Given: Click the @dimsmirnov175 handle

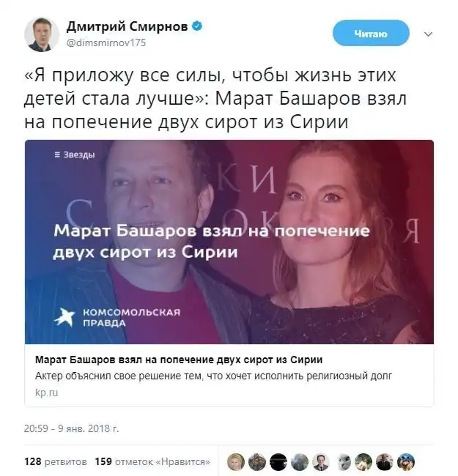Looking at the screenshot, I should 106,42.
